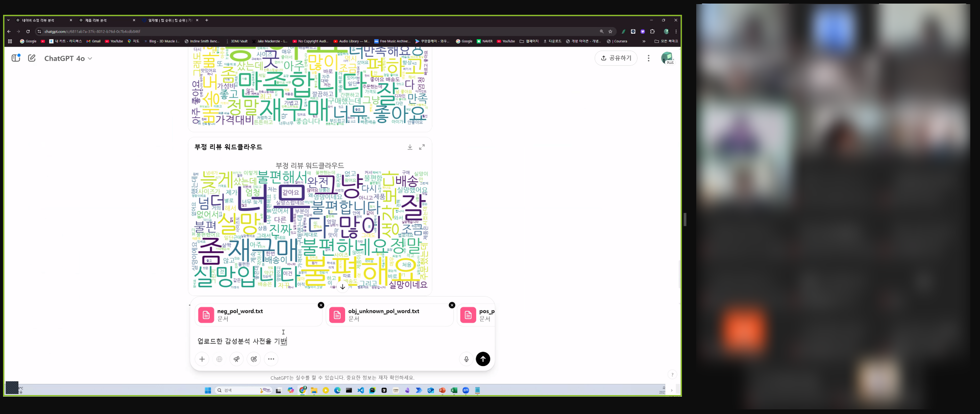
Task: Open the Gmail bookmark
Action: coord(93,41)
